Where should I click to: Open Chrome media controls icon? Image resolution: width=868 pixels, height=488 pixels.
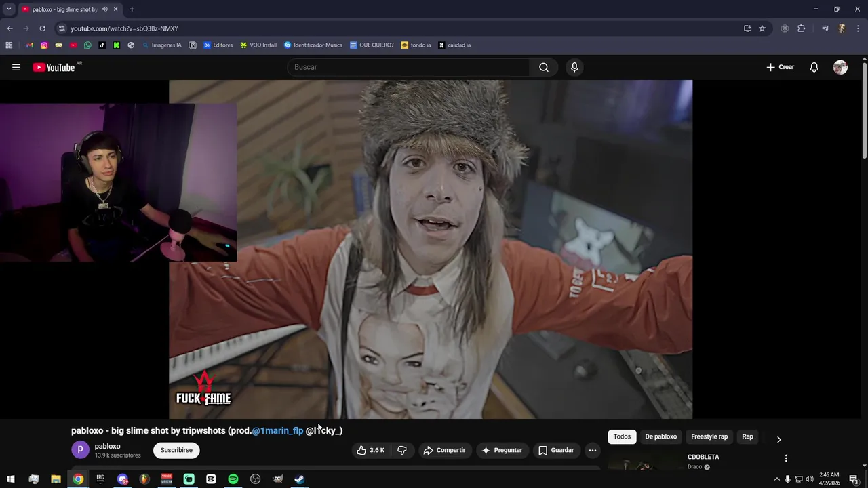(825, 28)
